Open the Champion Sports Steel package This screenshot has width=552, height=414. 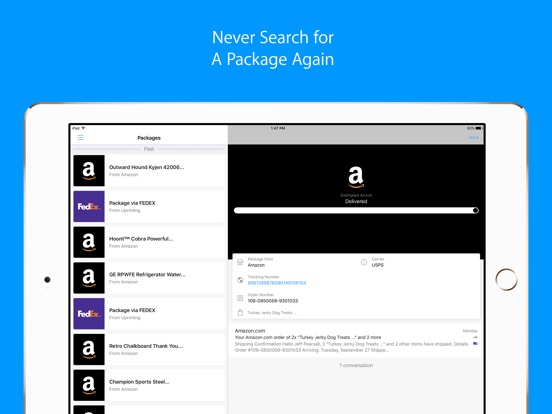[149, 385]
